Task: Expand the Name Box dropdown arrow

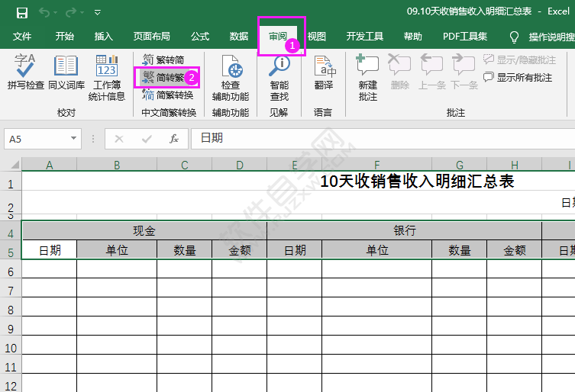Action: point(74,139)
